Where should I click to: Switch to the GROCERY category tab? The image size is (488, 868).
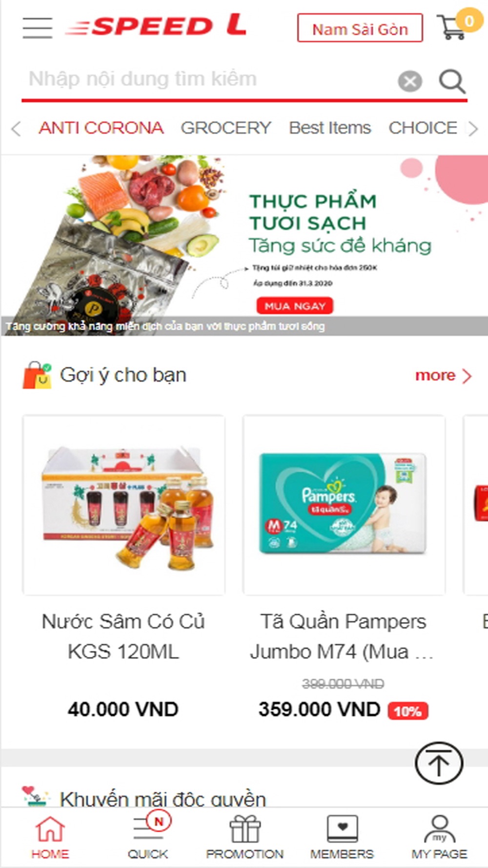(225, 128)
